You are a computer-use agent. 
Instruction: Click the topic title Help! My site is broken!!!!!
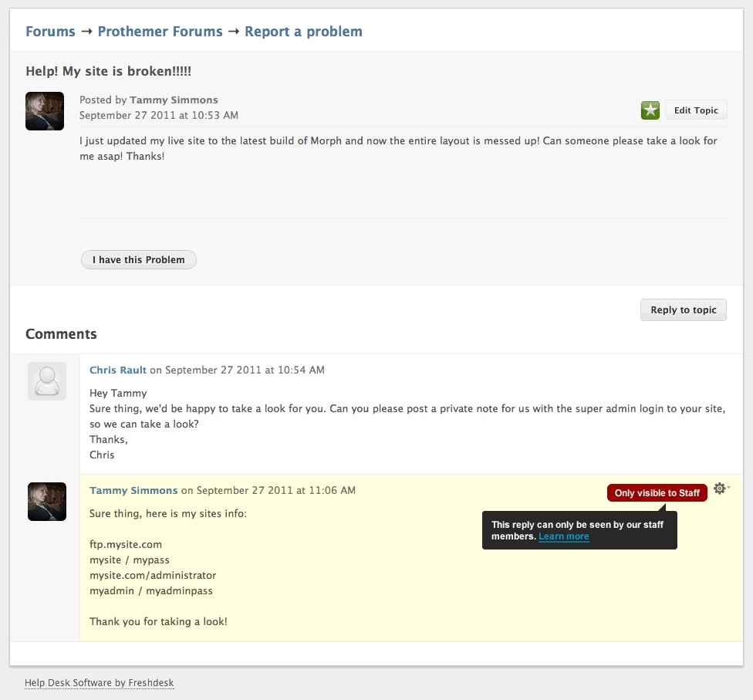click(109, 71)
